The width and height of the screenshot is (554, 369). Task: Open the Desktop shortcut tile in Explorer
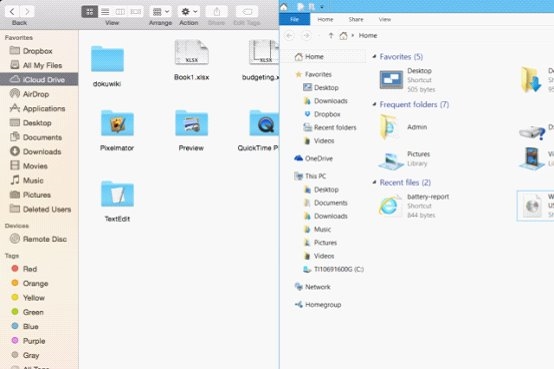tap(407, 80)
